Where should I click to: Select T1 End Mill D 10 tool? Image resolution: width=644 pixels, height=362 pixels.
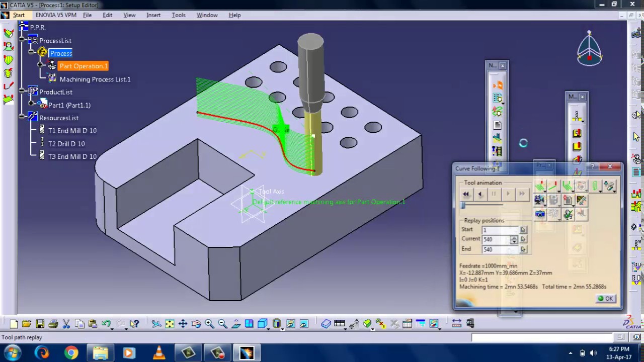click(72, 131)
